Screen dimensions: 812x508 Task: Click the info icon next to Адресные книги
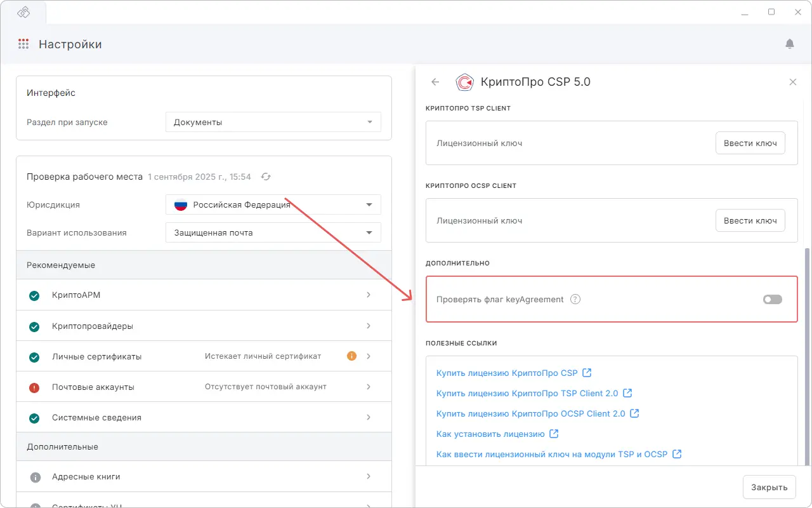[x=34, y=476]
